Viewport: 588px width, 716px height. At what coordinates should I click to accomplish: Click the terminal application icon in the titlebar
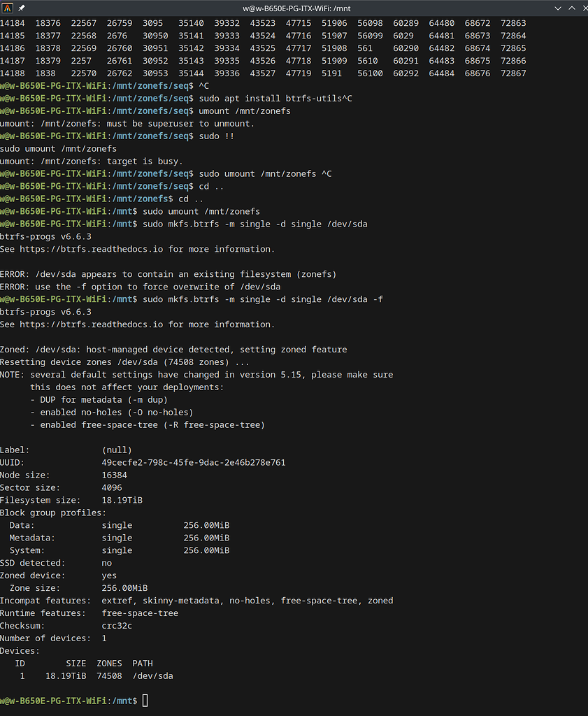(8, 8)
